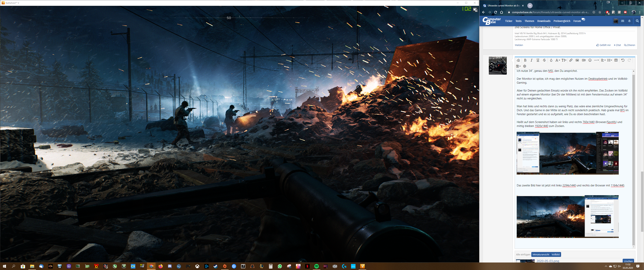Click the insert table icon

click(x=616, y=60)
